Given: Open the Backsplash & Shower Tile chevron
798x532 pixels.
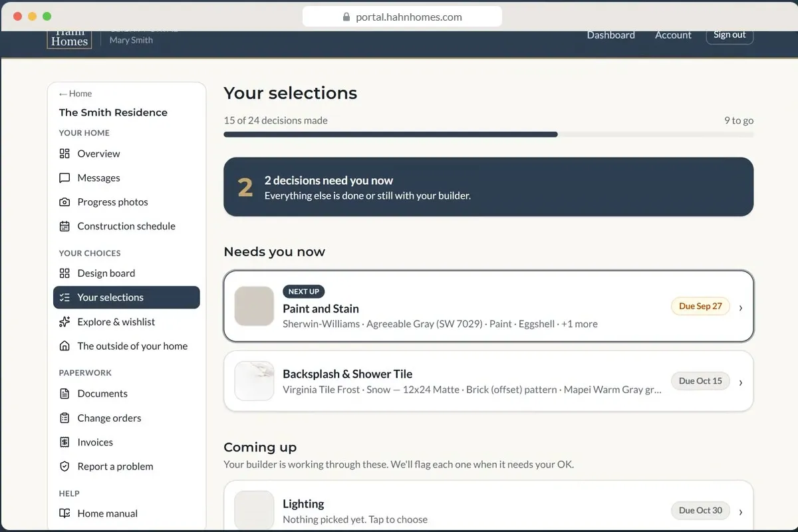Looking at the screenshot, I should [741, 382].
